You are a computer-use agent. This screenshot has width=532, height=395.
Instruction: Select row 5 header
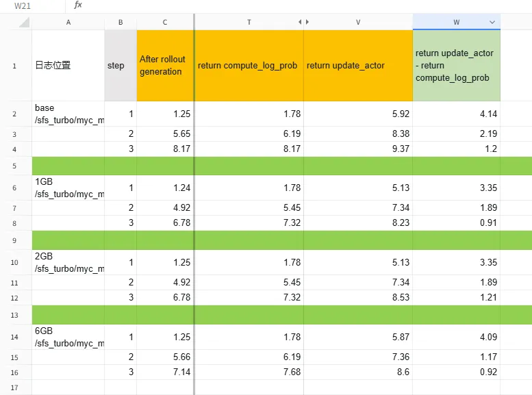15,166
